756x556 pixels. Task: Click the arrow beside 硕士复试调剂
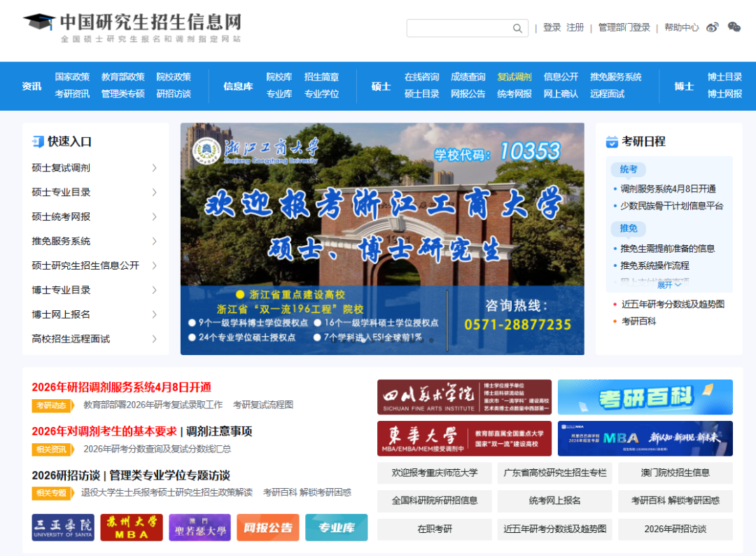point(154,168)
